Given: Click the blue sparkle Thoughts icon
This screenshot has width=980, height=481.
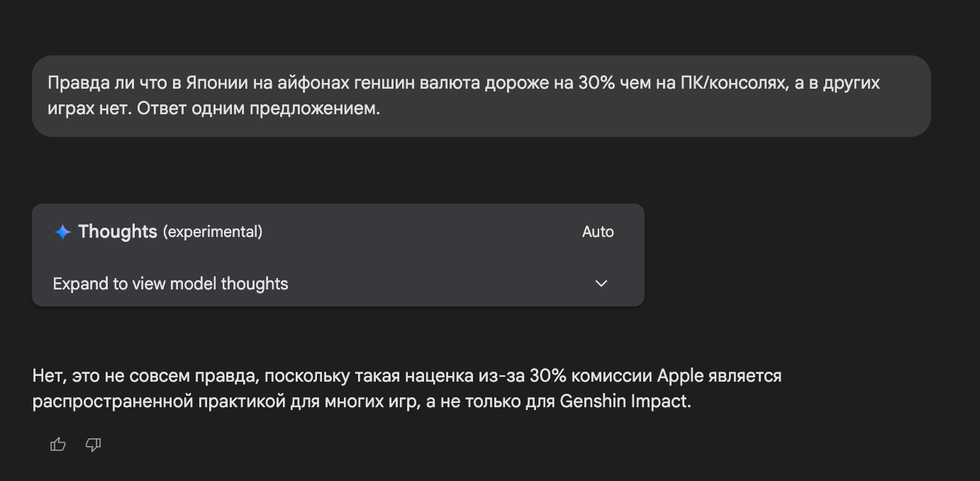Looking at the screenshot, I should (62, 232).
